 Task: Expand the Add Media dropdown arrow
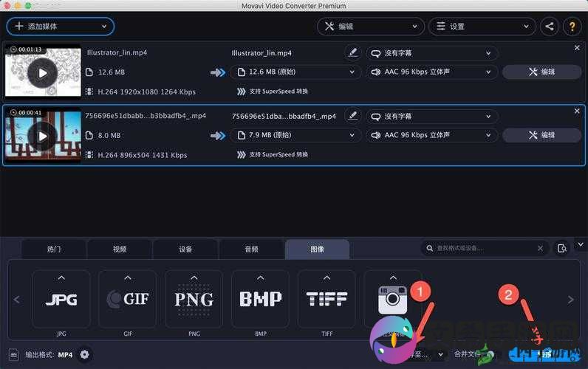(x=104, y=27)
